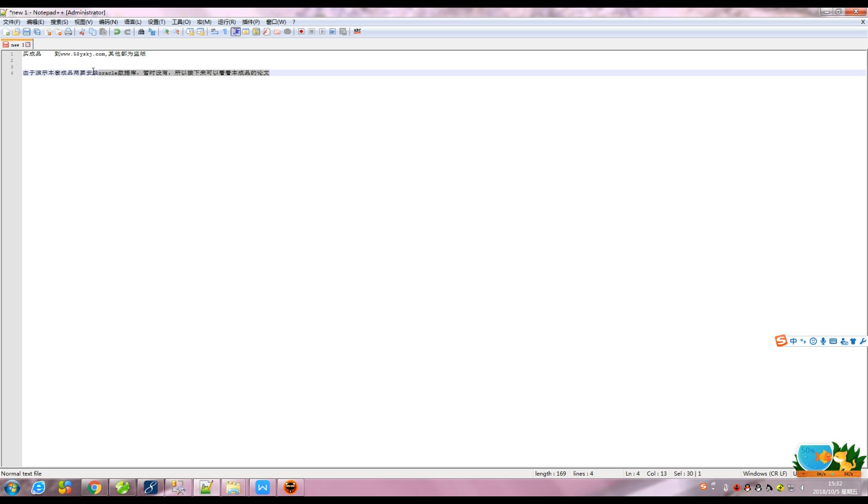Click the Copy toolbar icon
The image size is (868, 504).
92,32
